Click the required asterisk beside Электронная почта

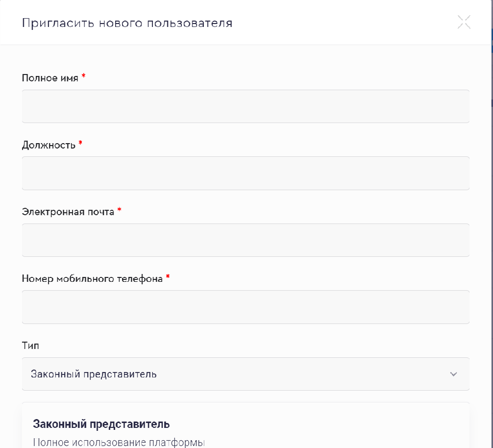119,211
